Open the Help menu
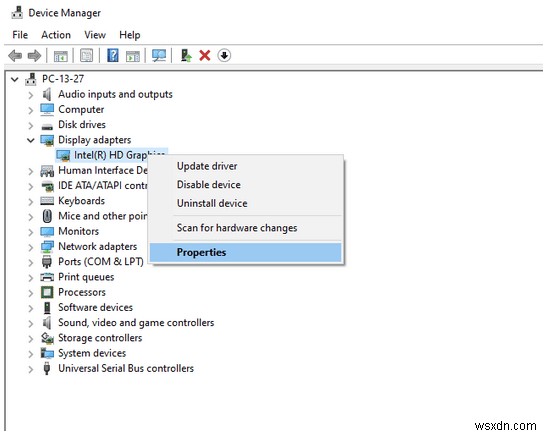 click(130, 35)
